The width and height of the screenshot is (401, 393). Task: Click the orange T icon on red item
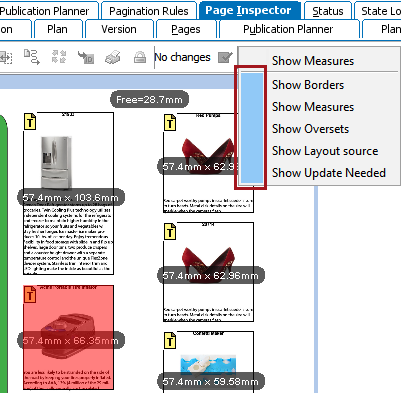[x=30, y=295]
